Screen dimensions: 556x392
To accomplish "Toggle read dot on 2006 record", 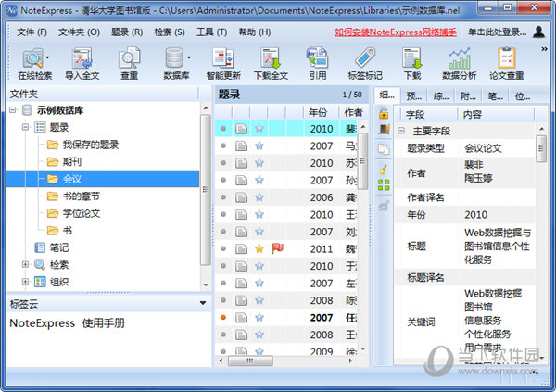I will pos(223,196).
